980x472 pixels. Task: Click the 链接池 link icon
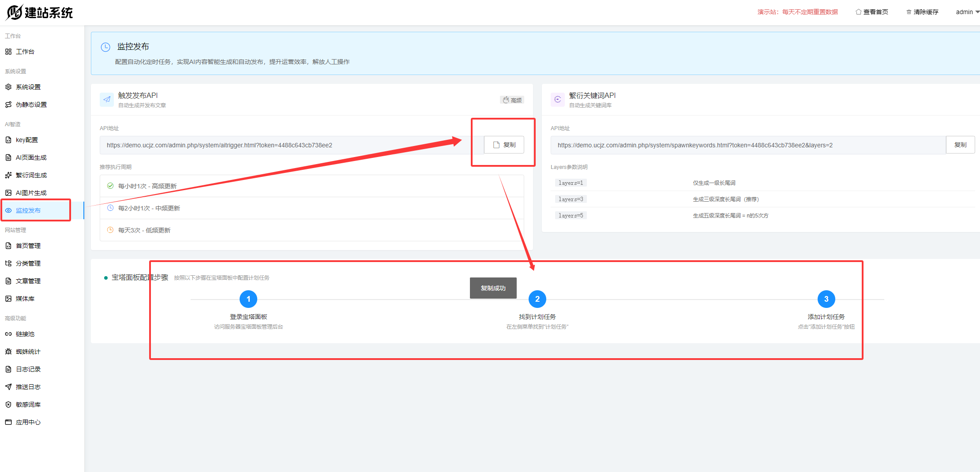pyautogui.click(x=8, y=334)
